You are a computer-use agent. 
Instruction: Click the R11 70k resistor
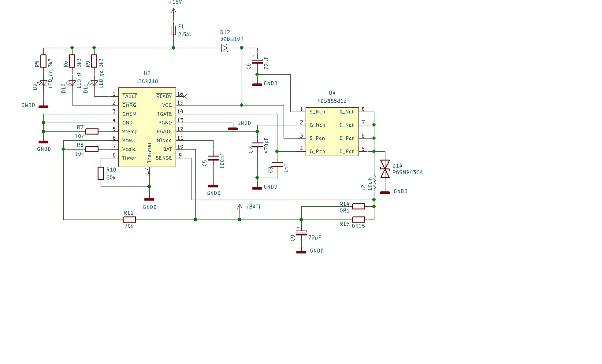(x=129, y=220)
